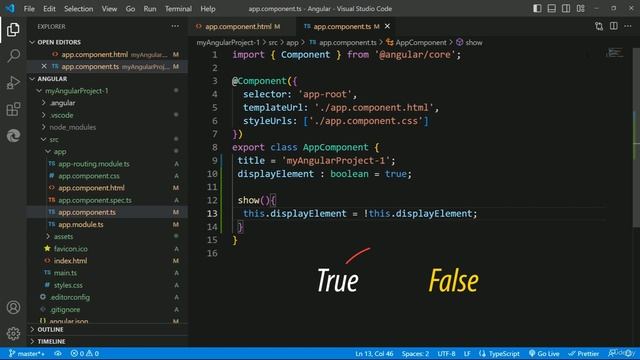The height and width of the screenshot is (360, 640).
Task: Open the Run menu
Action: pyautogui.click(x=150, y=9)
